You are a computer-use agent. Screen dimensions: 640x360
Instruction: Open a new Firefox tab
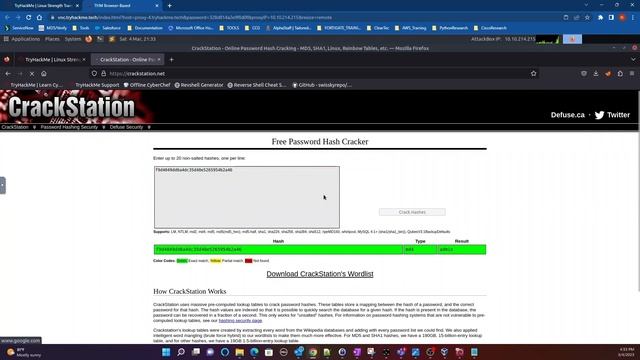tap(171, 60)
